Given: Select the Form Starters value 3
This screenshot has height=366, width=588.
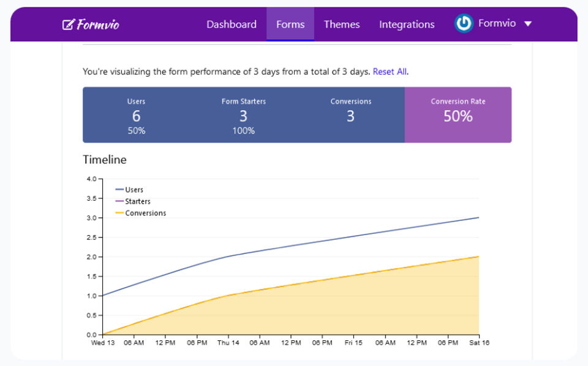Looking at the screenshot, I should (x=243, y=116).
